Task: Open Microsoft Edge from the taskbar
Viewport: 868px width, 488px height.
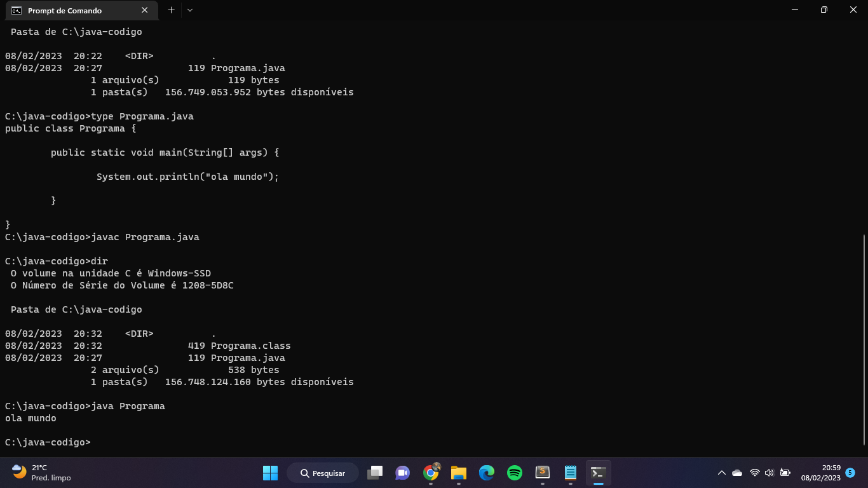Action: click(487, 473)
